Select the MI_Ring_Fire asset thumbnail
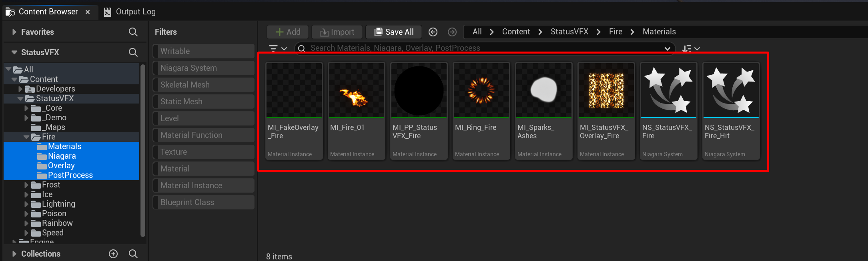Screen dimensions: 868x261 (x=481, y=90)
